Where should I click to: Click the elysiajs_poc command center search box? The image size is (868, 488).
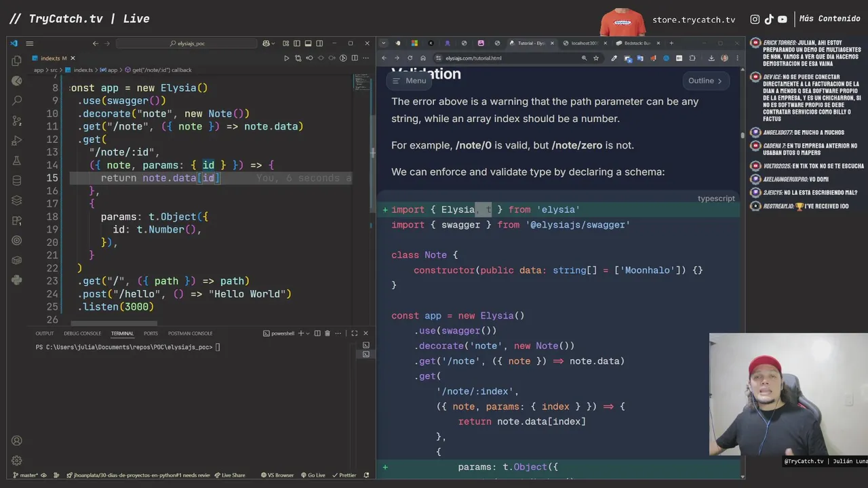click(x=186, y=43)
